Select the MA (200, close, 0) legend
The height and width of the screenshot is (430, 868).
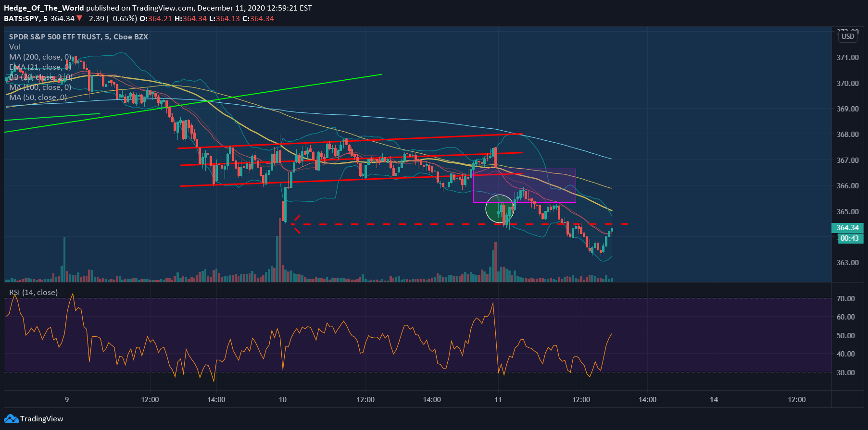pyautogui.click(x=40, y=57)
